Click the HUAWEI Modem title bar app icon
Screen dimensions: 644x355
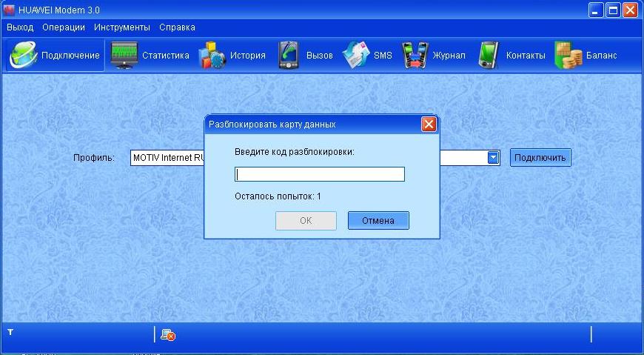[x=9, y=10]
